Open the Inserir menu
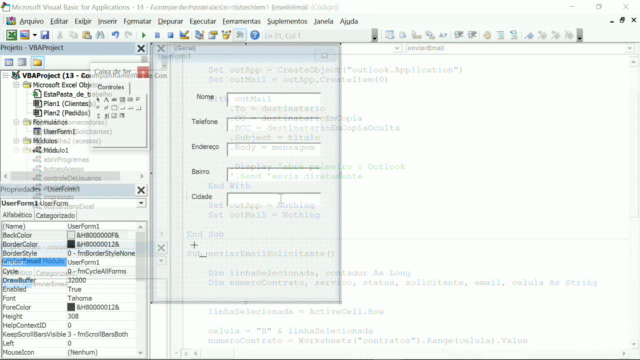The width and height of the screenshot is (640, 360). coord(107,21)
